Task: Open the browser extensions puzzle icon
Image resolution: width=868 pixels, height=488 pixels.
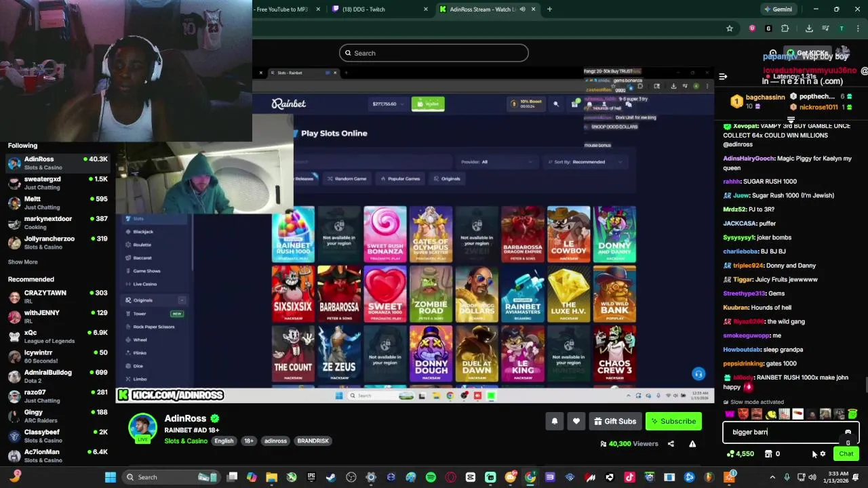Action: tap(785, 28)
